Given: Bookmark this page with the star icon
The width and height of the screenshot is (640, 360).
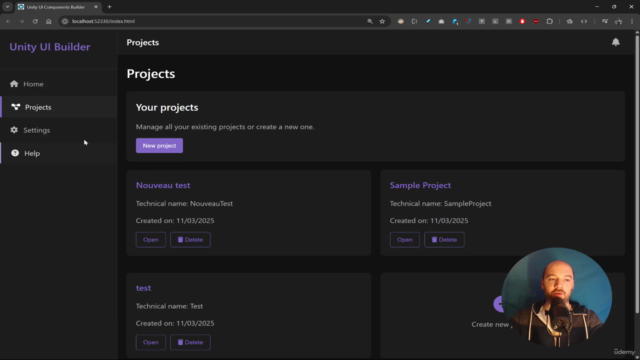Looking at the screenshot, I should tap(382, 21).
